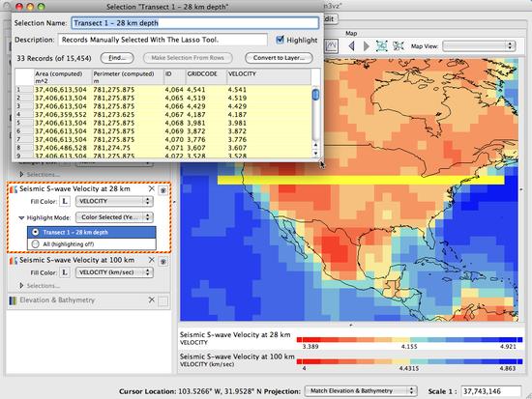Click the Convert to Layer button
532x399 pixels.
click(x=279, y=58)
